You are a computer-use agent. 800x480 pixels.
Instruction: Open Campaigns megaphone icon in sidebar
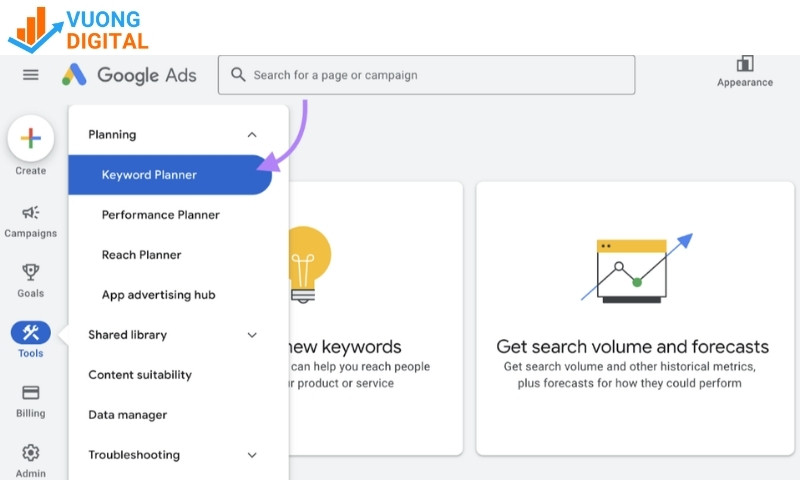31,213
